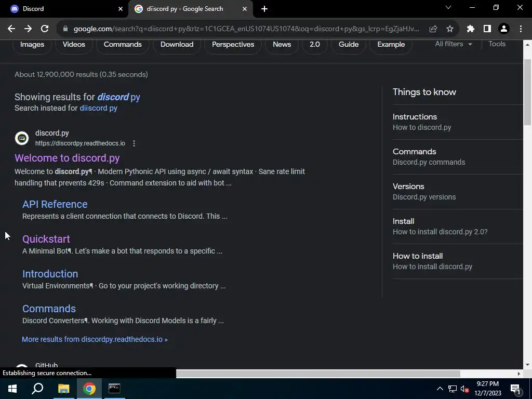
Task: Open File Explorer from taskbar
Action: point(63,389)
